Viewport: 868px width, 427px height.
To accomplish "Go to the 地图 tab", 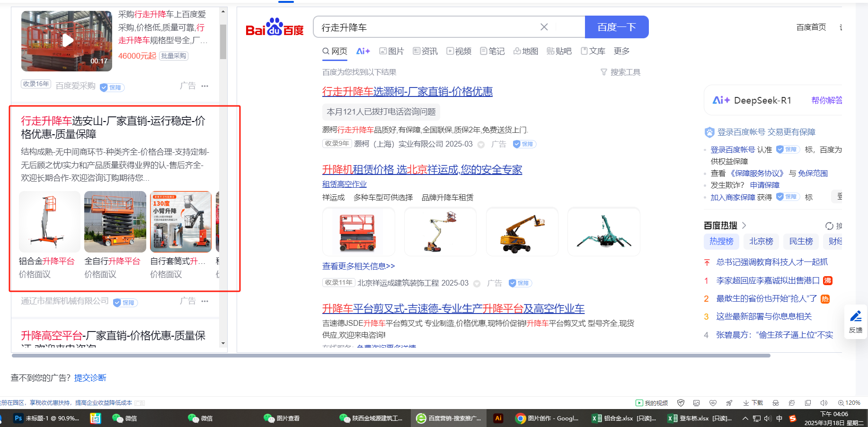I will [526, 51].
